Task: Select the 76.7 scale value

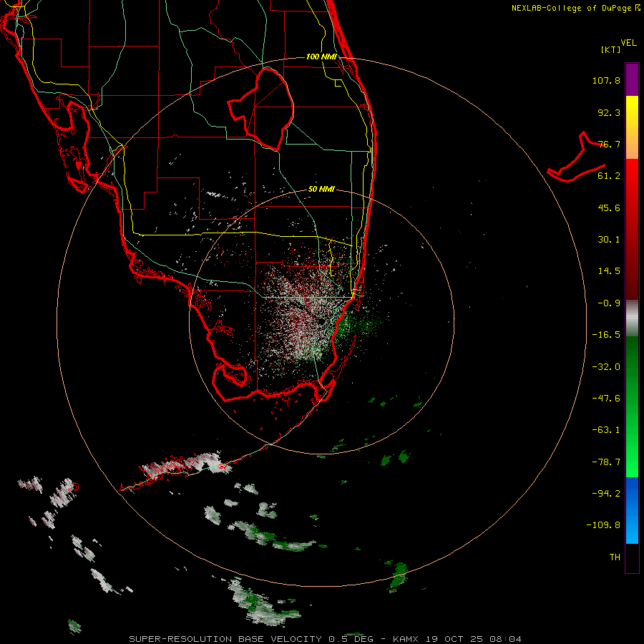Action: pyautogui.click(x=609, y=144)
